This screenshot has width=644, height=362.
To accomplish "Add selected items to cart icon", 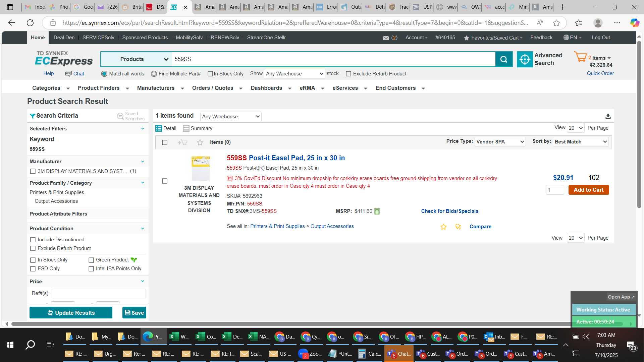I will click(x=182, y=142).
